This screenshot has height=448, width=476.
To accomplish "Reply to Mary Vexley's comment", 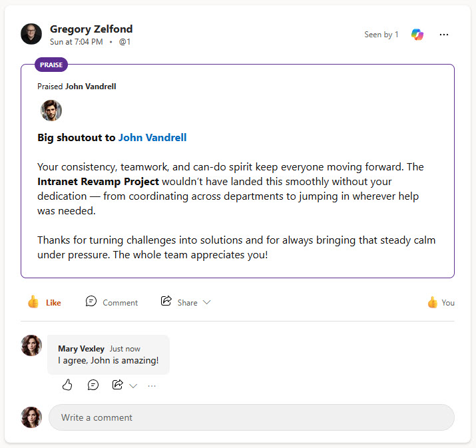I will pyautogui.click(x=93, y=385).
